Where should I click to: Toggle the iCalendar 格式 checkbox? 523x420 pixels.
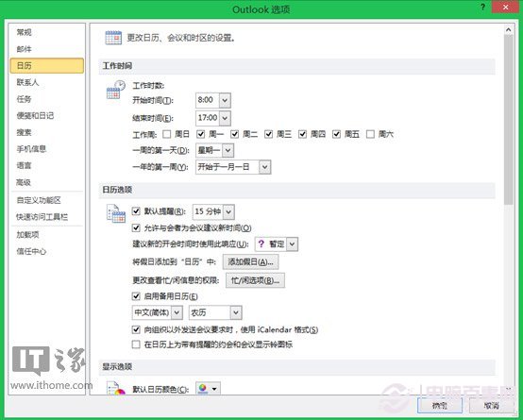(x=136, y=329)
